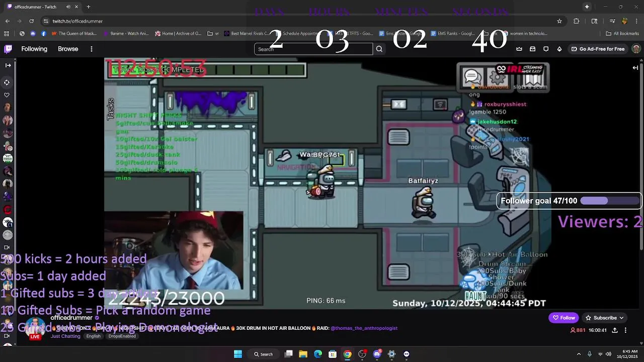Open raid link @thomas_the_anthropologist
The width and height of the screenshot is (644, 362).
[364, 328]
